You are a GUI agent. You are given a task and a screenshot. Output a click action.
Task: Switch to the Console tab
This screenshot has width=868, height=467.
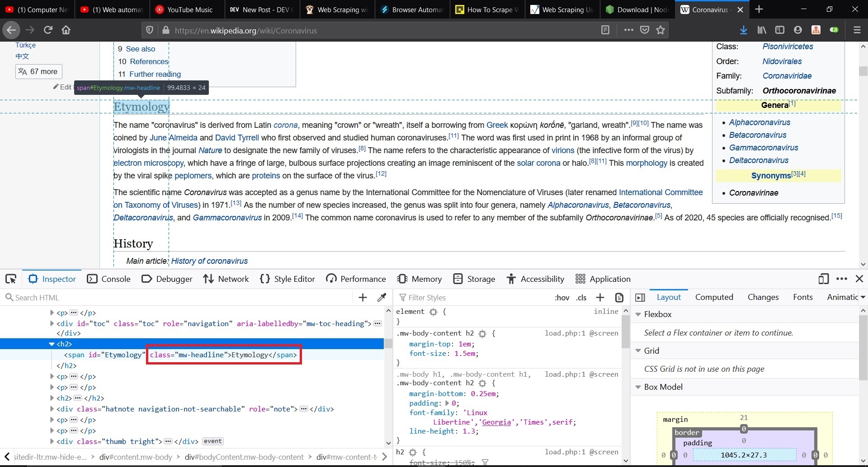[109, 279]
